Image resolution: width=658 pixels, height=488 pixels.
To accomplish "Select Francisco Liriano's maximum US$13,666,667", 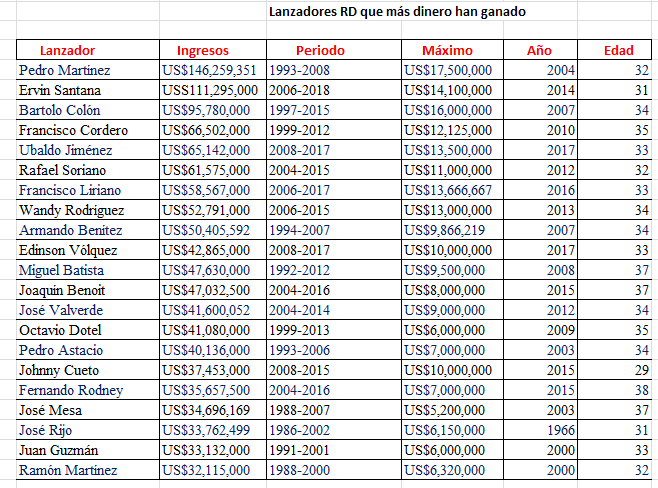I will tap(446, 190).
